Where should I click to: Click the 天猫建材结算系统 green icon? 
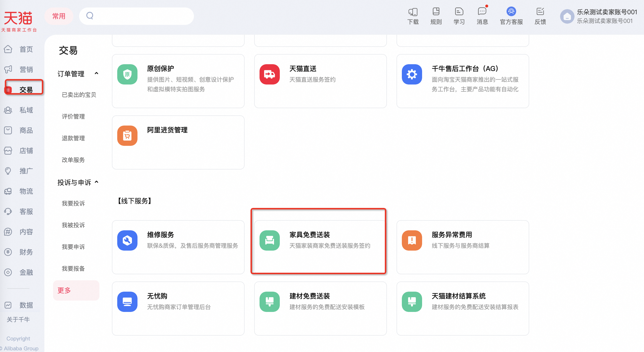point(412,302)
